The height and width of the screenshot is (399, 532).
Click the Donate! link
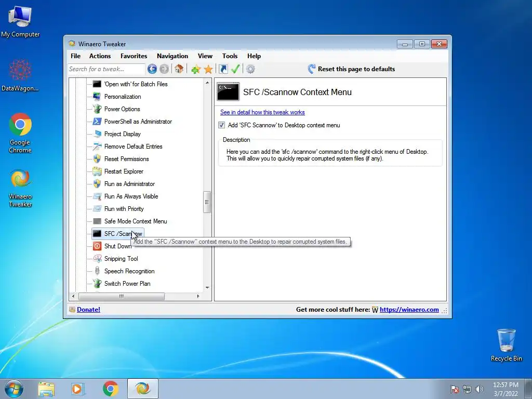(x=88, y=310)
